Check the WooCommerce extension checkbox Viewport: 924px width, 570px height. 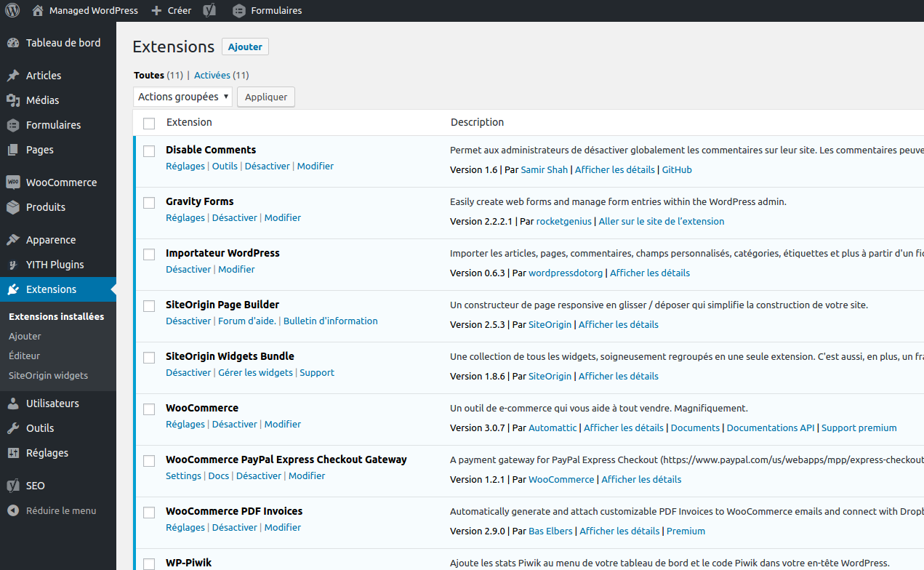pyautogui.click(x=149, y=409)
